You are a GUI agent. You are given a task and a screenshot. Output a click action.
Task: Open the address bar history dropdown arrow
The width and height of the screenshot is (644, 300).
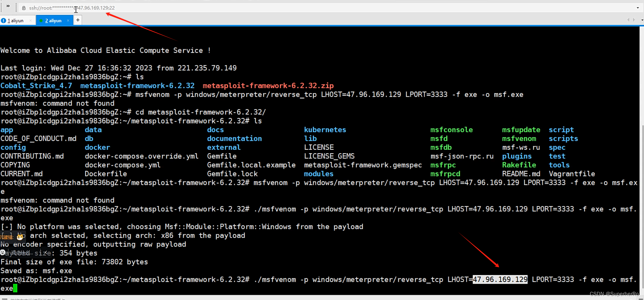click(638, 8)
